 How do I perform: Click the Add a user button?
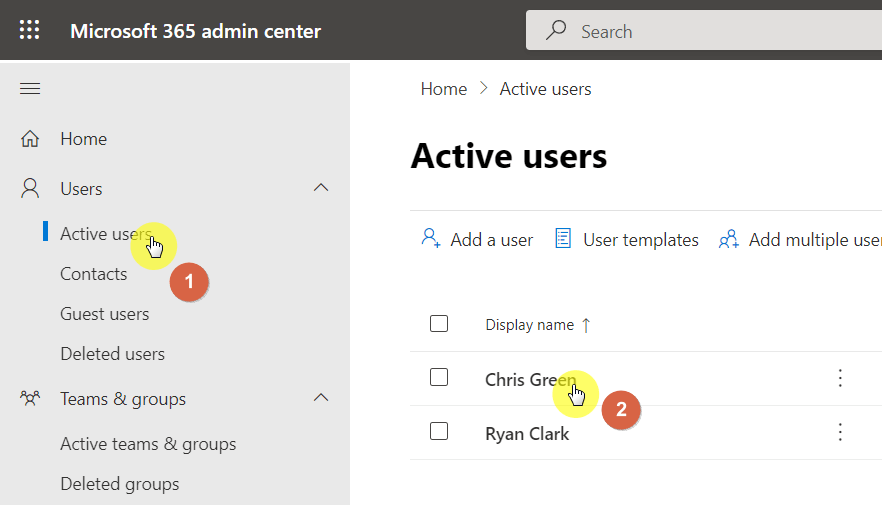pyautogui.click(x=477, y=239)
